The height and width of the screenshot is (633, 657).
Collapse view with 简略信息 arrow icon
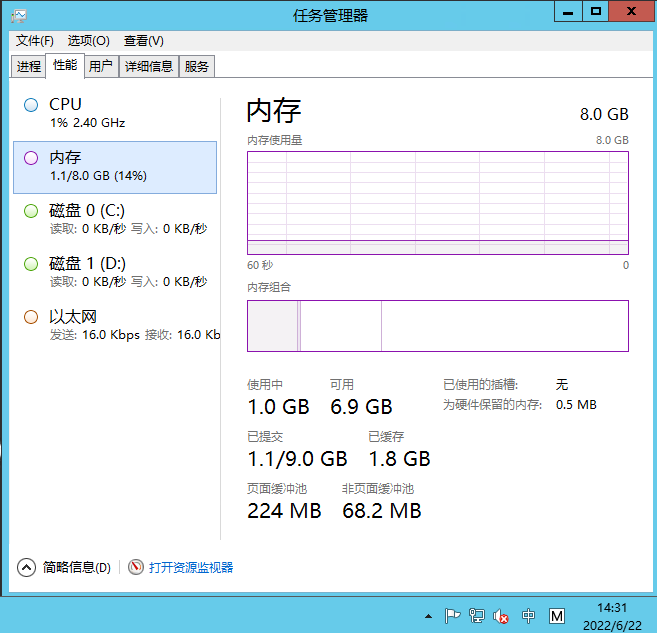27,567
